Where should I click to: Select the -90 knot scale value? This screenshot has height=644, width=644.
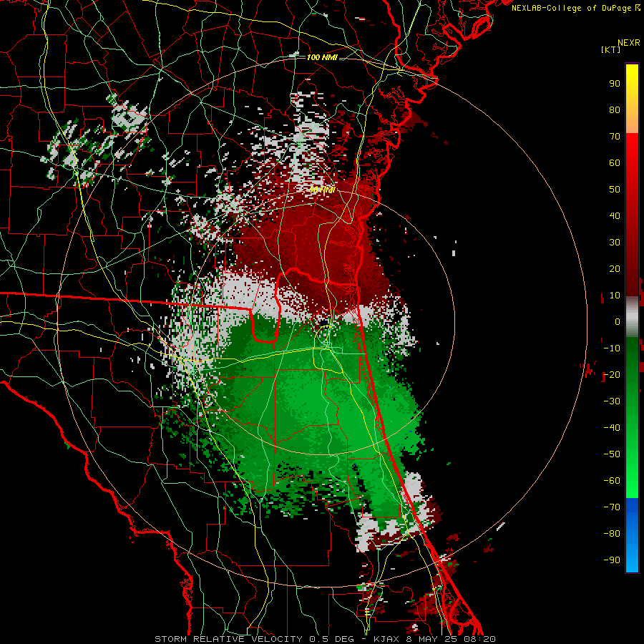point(612,560)
